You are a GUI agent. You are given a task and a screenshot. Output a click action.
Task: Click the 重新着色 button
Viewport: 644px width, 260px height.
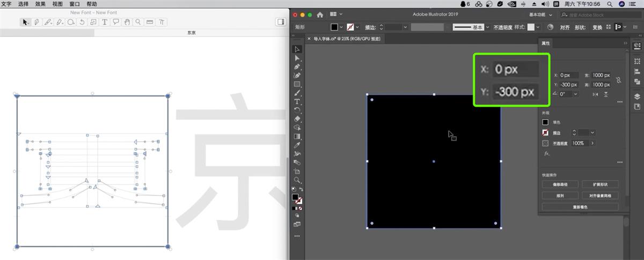tap(580, 207)
